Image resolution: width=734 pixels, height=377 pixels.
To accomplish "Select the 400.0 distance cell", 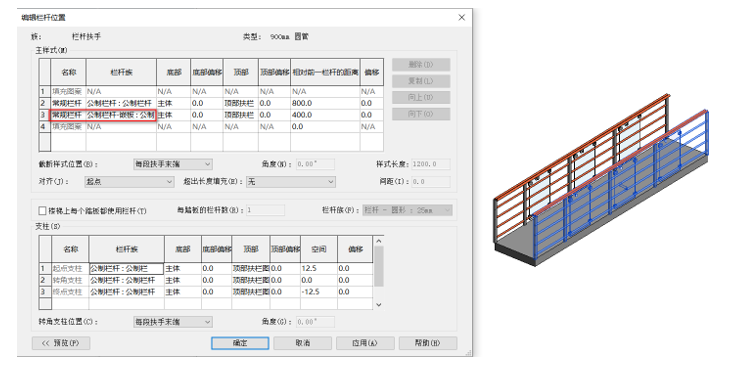I will pos(325,115).
